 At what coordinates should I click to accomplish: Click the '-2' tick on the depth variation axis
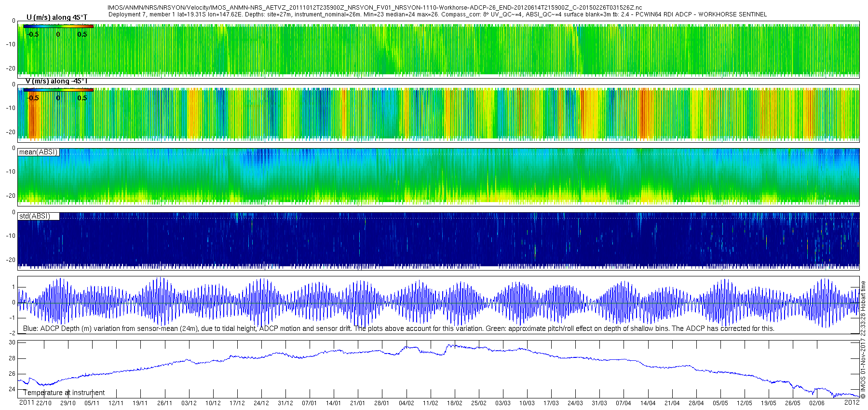13,333
